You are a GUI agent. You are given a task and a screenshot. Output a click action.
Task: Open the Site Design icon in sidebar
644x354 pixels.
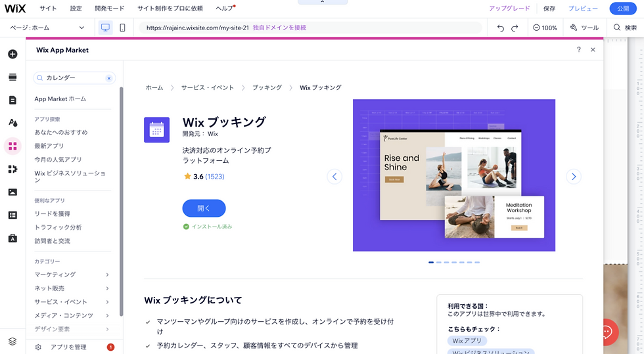tap(12, 123)
